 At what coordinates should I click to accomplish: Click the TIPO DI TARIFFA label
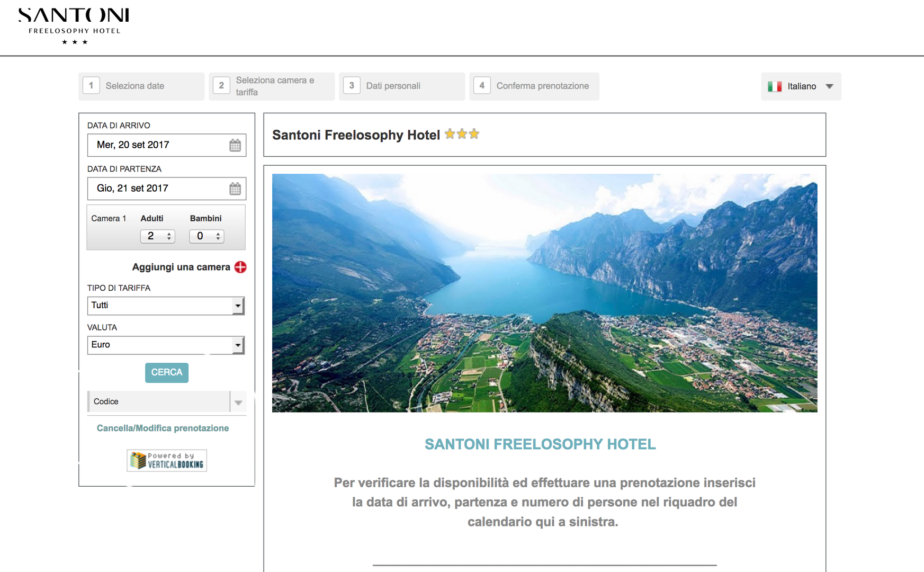click(119, 288)
